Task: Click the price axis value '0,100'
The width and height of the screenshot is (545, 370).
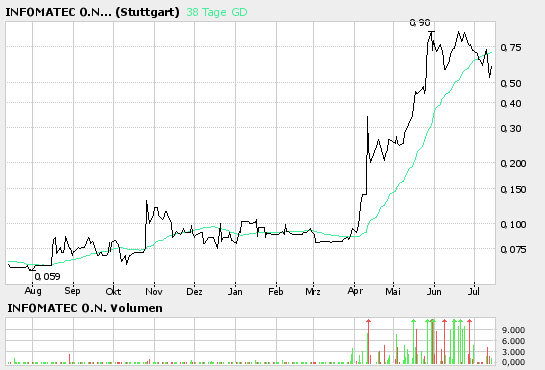Action: pyautogui.click(x=513, y=224)
